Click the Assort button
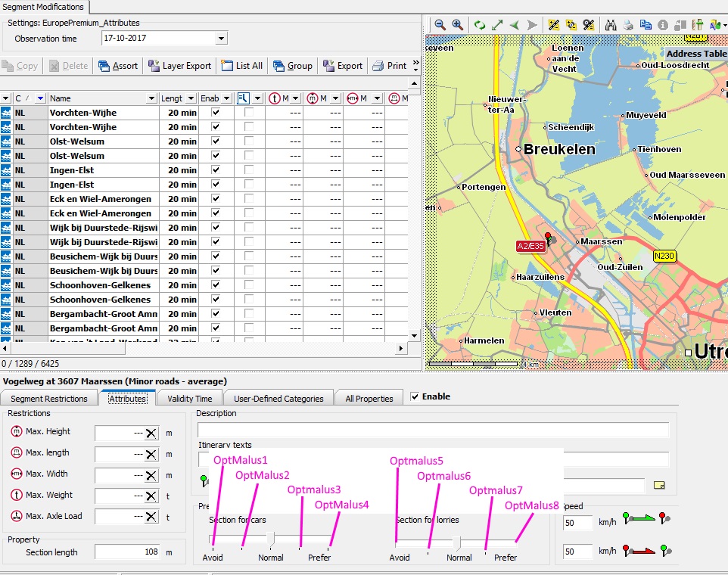728x575 pixels. click(x=118, y=66)
